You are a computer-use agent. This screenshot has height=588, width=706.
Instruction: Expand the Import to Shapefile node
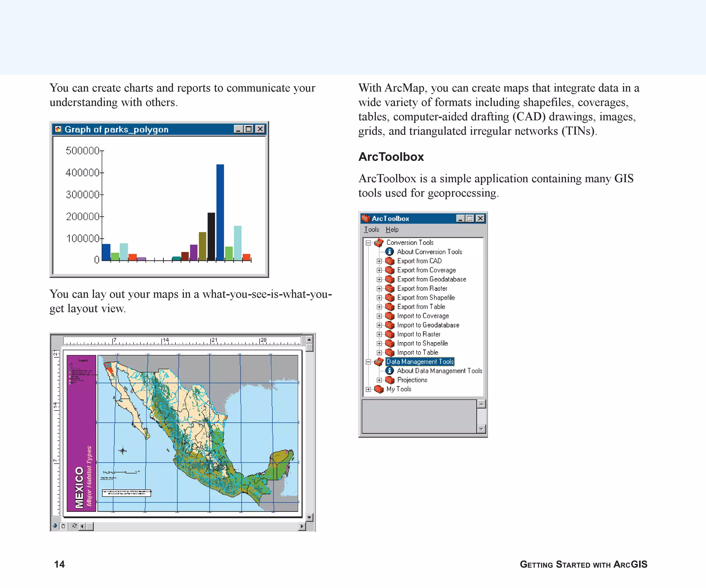click(379, 343)
